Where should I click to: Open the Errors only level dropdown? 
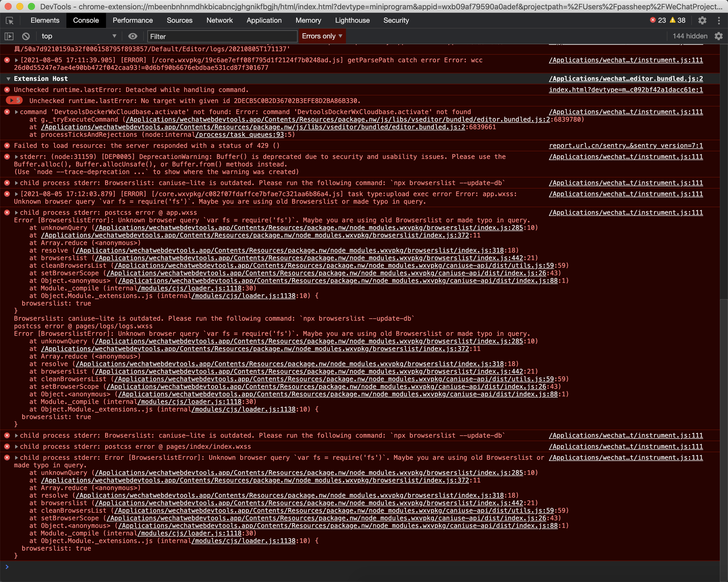[x=322, y=36]
